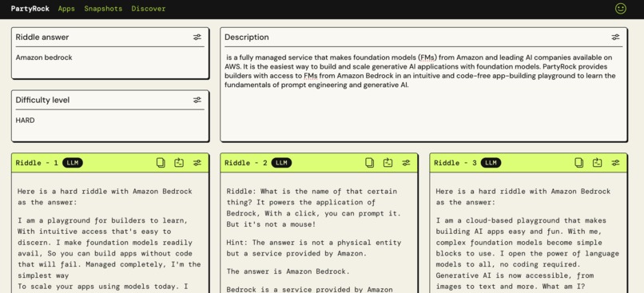The width and height of the screenshot is (644, 293).
Task: Click the Riddle answer heading
Action: (42, 38)
